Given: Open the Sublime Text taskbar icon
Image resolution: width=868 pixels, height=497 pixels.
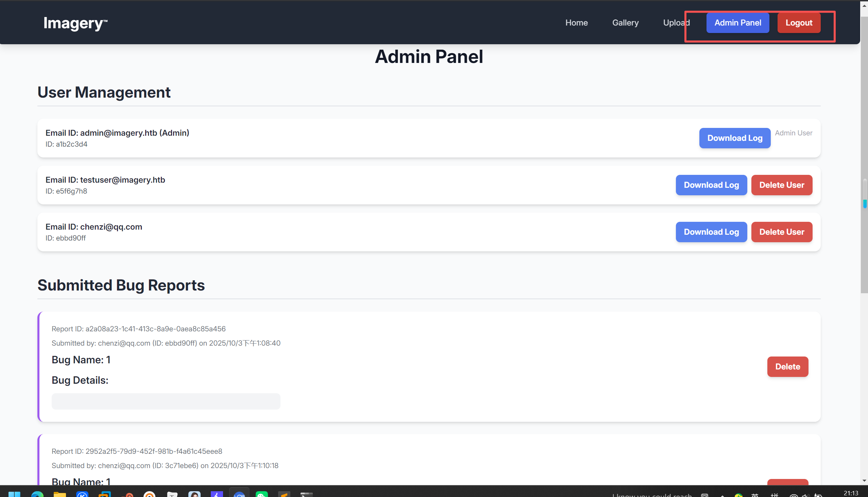Looking at the screenshot, I should (x=284, y=494).
